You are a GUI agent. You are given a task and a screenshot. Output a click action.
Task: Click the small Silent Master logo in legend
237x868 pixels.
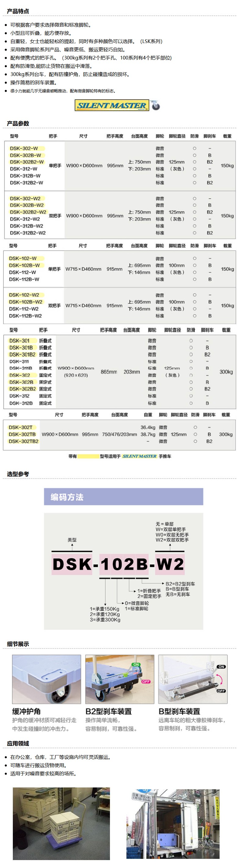[x=139, y=456]
